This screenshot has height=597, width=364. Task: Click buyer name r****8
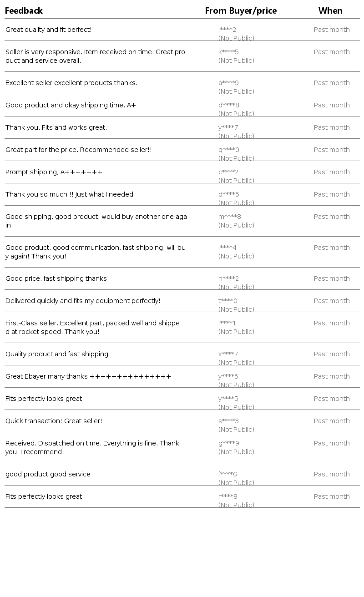point(227,496)
